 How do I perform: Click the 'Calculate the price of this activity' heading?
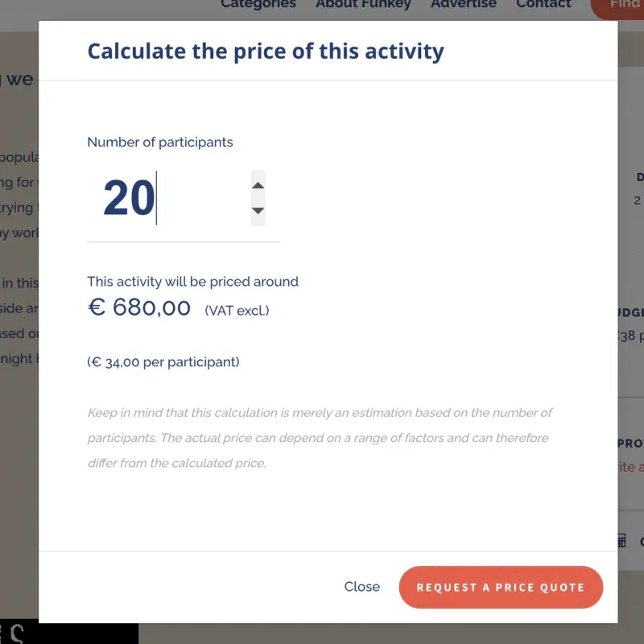coord(265,52)
